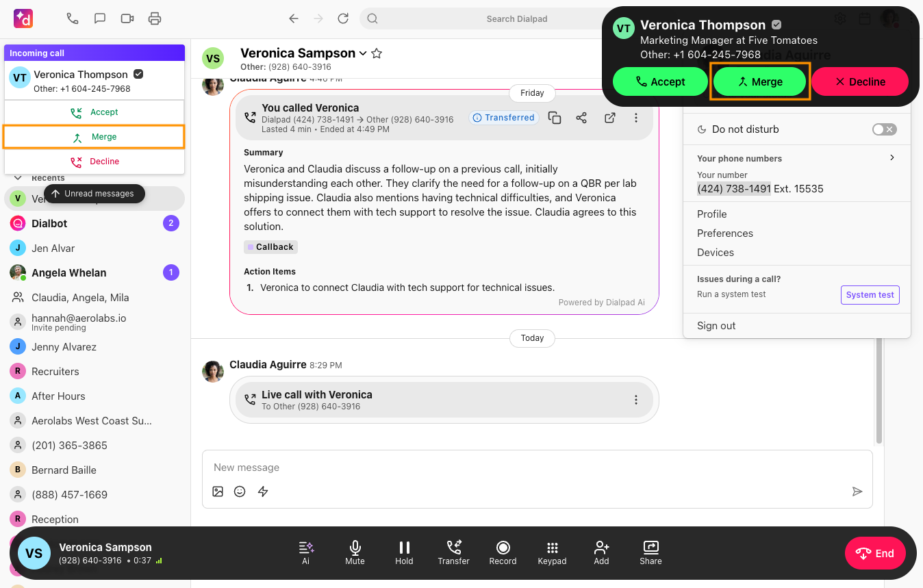Accept in the Incoming call sidebar card

click(x=94, y=112)
